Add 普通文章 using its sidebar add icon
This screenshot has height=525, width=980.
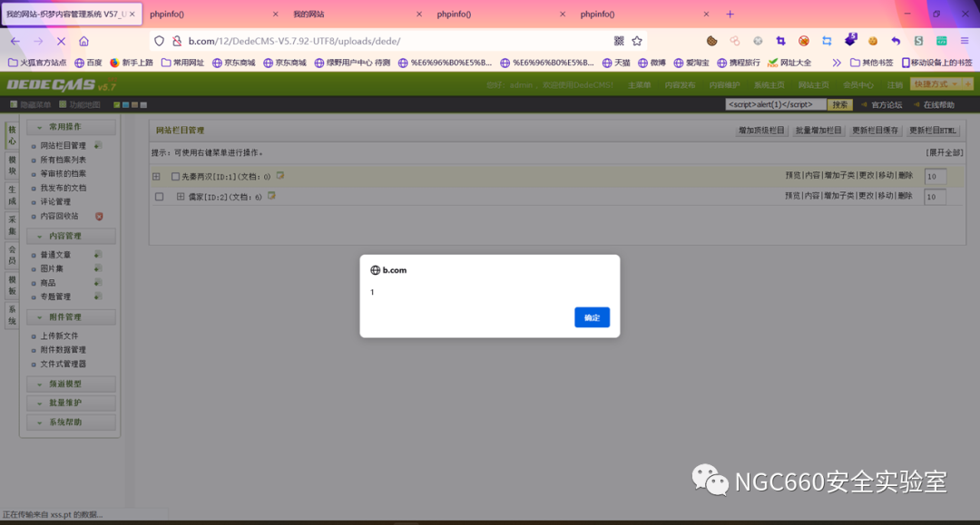pyautogui.click(x=97, y=254)
